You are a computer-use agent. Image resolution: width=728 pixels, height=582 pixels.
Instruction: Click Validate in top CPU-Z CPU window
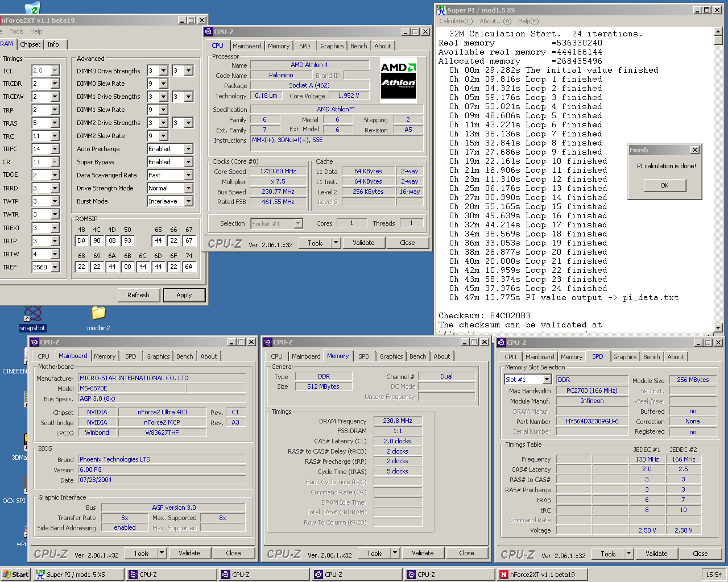pyautogui.click(x=363, y=243)
